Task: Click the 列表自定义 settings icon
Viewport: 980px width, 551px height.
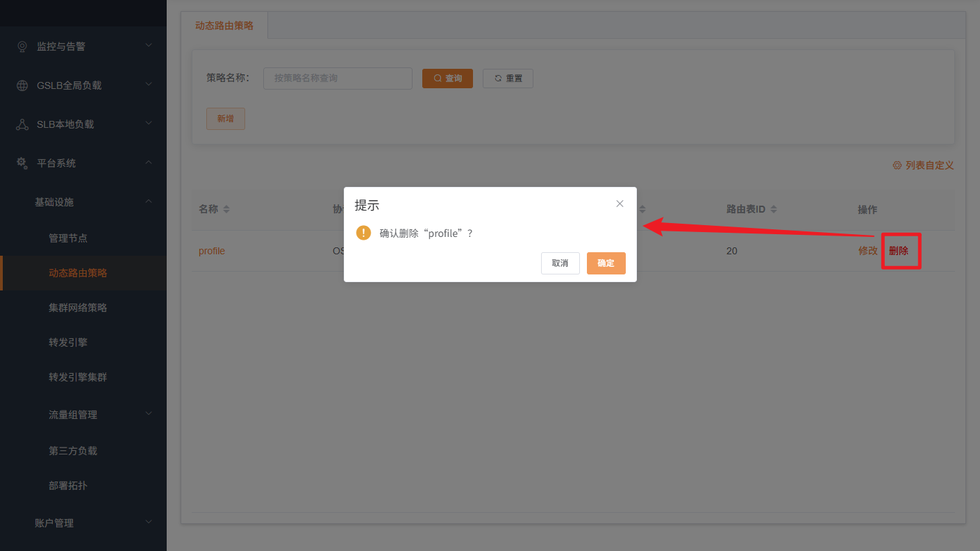Action: pos(897,165)
